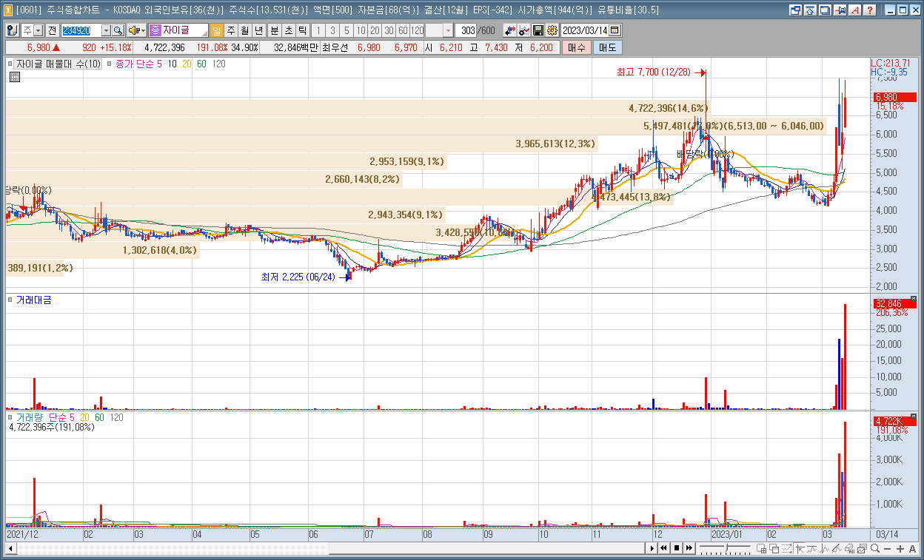924x560 pixels.
Task: Click the 5 interval button
Action: tap(346, 30)
